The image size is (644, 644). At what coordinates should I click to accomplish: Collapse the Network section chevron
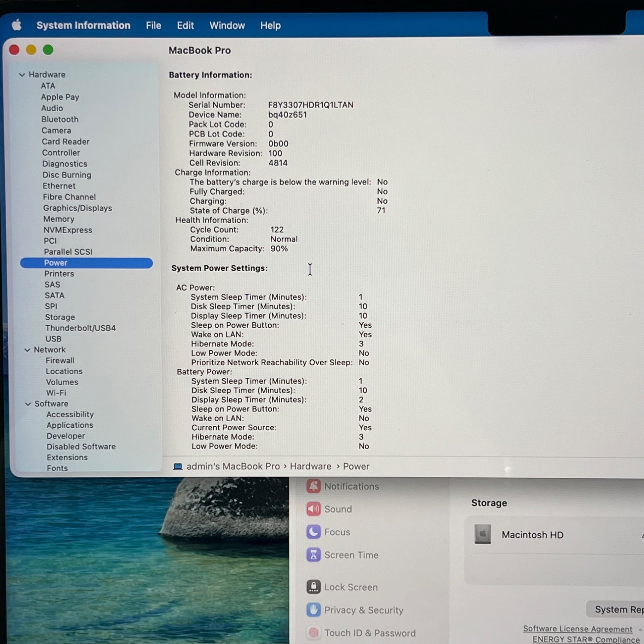click(27, 350)
